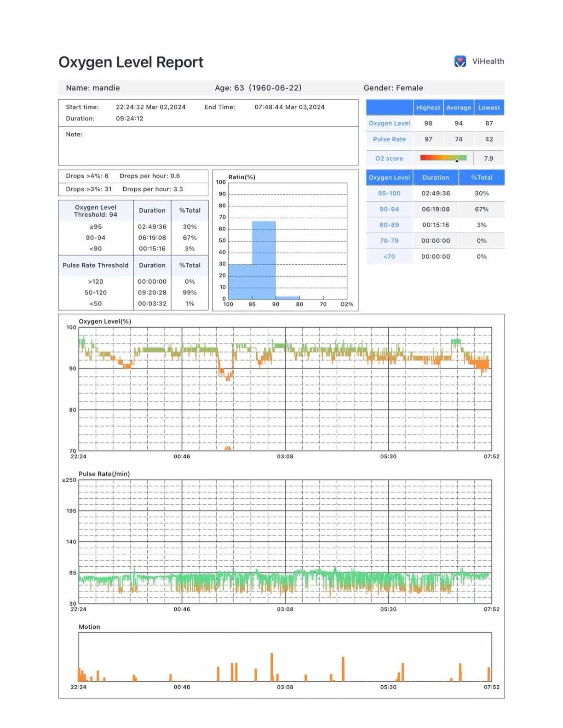Screen dimensions: 563x728
Task: Select the 95-100 oxygen level range row
Action: click(x=389, y=193)
